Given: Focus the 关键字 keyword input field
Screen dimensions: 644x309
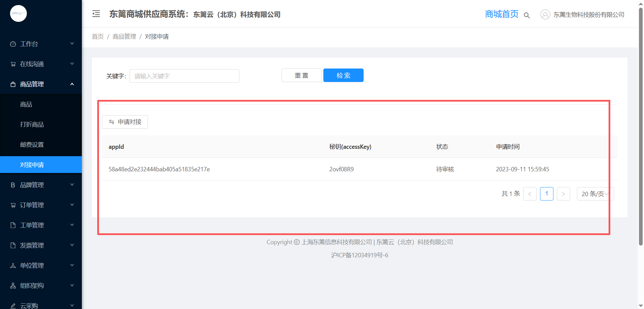Looking at the screenshot, I should [184, 76].
